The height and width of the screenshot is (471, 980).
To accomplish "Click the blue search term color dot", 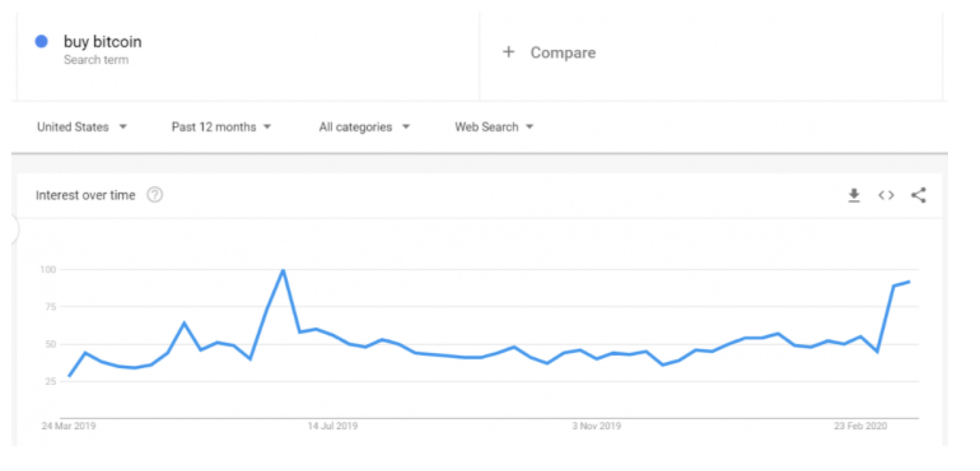I will [41, 41].
